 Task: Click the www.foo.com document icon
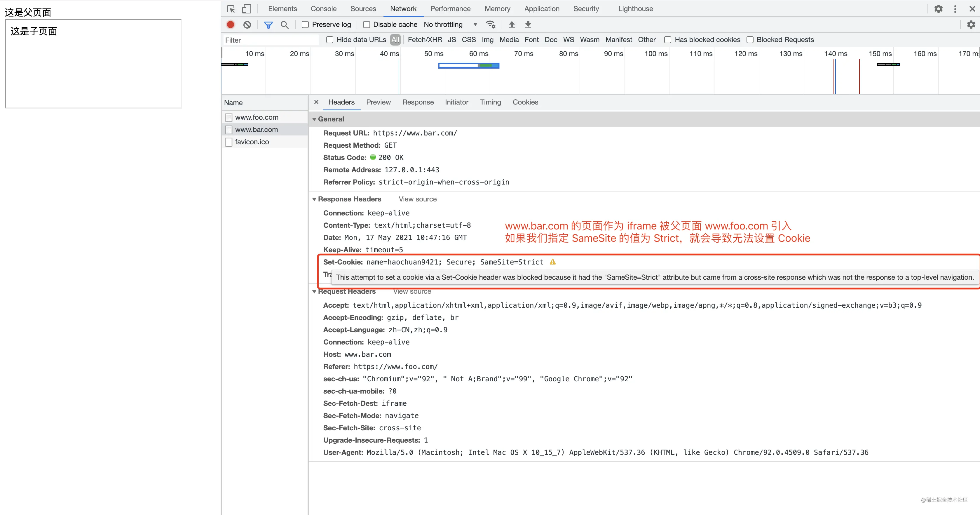tap(229, 117)
